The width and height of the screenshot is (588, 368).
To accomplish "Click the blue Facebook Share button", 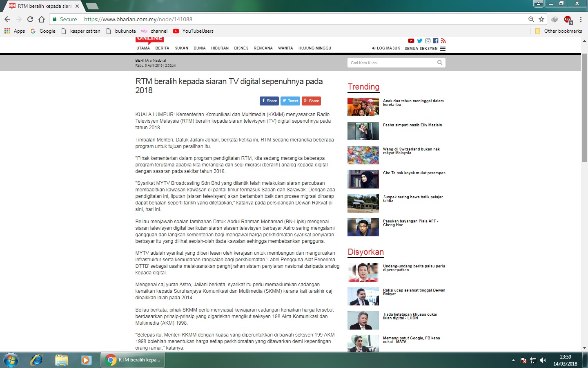I will (269, 101).
